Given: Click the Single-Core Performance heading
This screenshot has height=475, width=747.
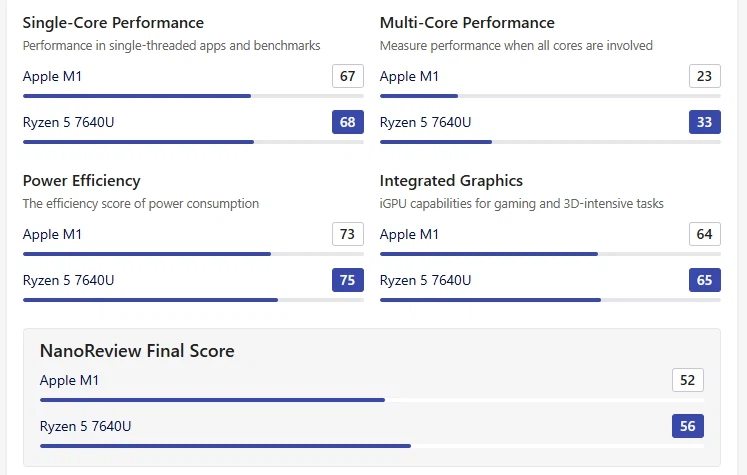Looking at the screenshot, I should (113, 23).
